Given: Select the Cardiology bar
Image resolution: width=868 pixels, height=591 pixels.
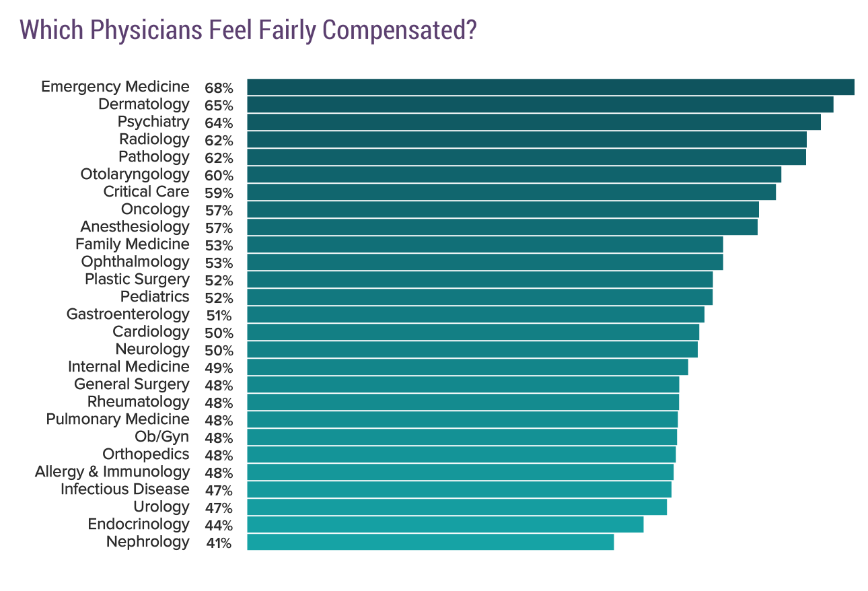Looking at the screenshot, I should 473,333.
